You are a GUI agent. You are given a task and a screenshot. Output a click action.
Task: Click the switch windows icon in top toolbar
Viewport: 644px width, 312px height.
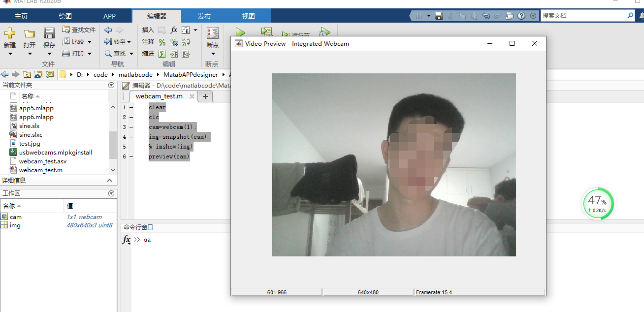point(510,16)
